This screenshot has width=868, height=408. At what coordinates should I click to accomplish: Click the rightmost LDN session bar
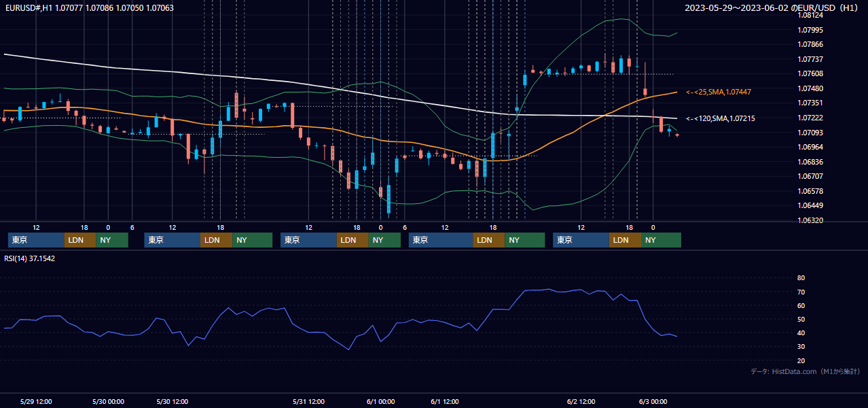[x=625, y=240]
